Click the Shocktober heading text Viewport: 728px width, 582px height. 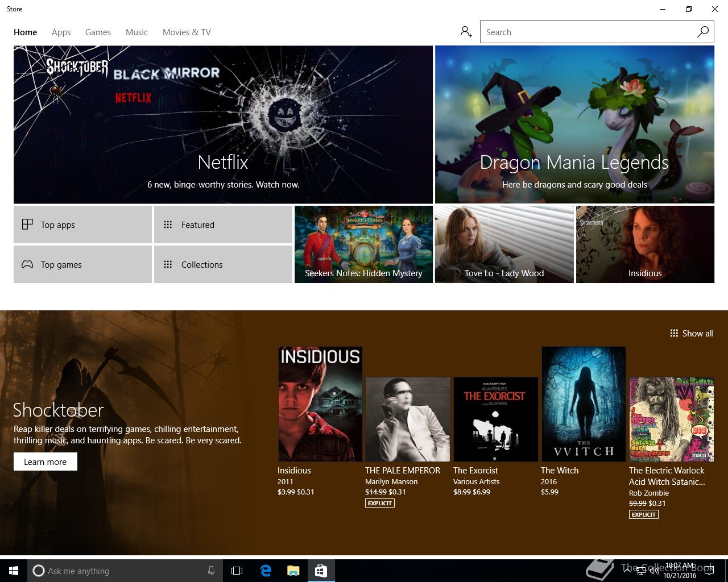(59, 410)
